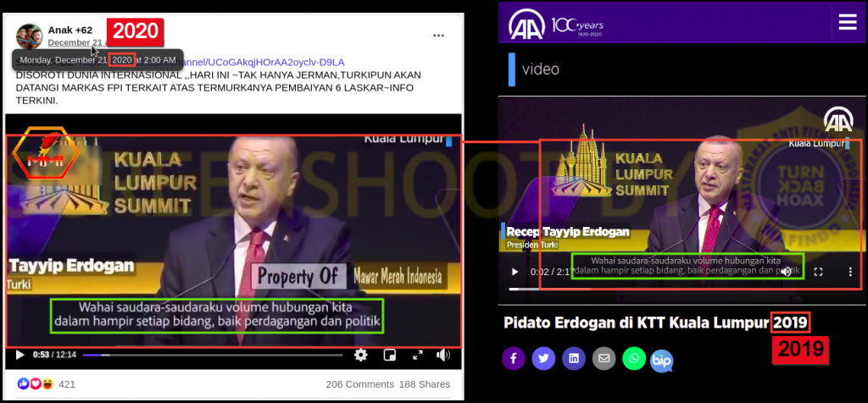Mute the AA video speaker icon
Screen dimensions: 868x403
pyautogui.click(x=786, y=272)
